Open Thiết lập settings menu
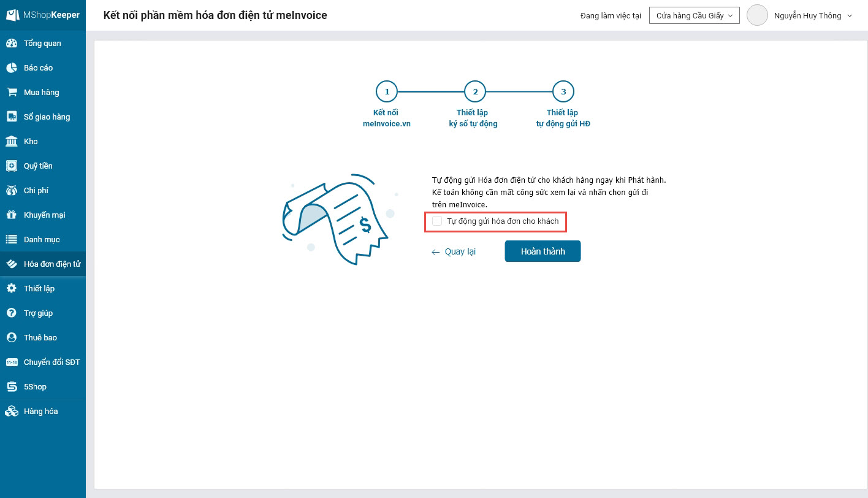The width and height of the screenshot is (868, 498). click(43, 289)
